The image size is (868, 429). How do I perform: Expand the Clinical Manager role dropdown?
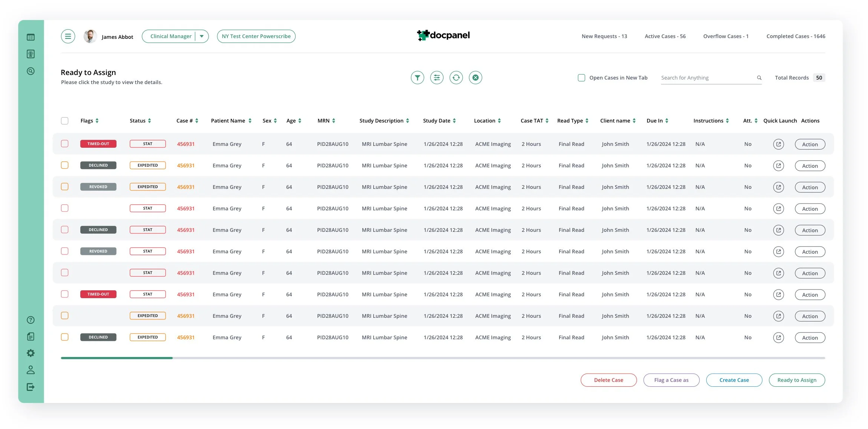[202, 37]
